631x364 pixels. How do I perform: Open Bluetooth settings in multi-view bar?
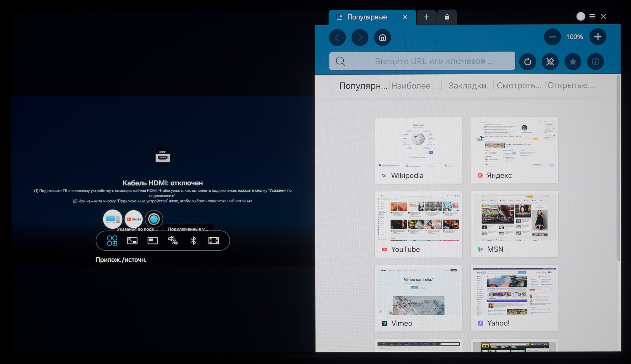click(x=193, y=240)
